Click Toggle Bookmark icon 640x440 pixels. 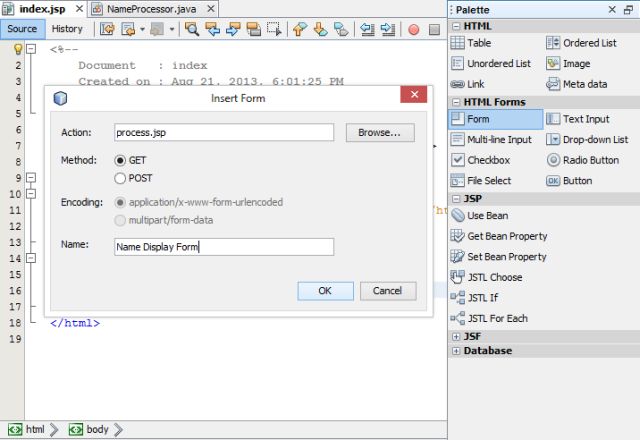(341, 29)
